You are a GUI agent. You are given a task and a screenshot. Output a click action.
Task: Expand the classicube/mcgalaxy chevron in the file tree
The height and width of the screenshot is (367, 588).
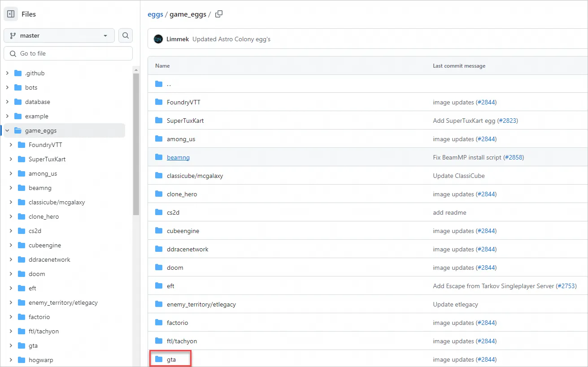(x=11, y=202)
